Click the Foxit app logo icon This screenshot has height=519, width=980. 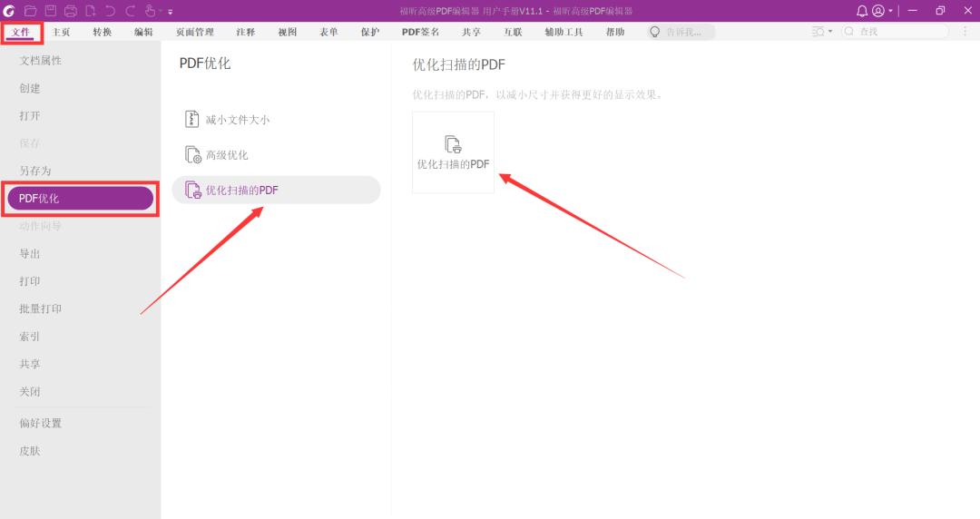(x=9, y=11)
